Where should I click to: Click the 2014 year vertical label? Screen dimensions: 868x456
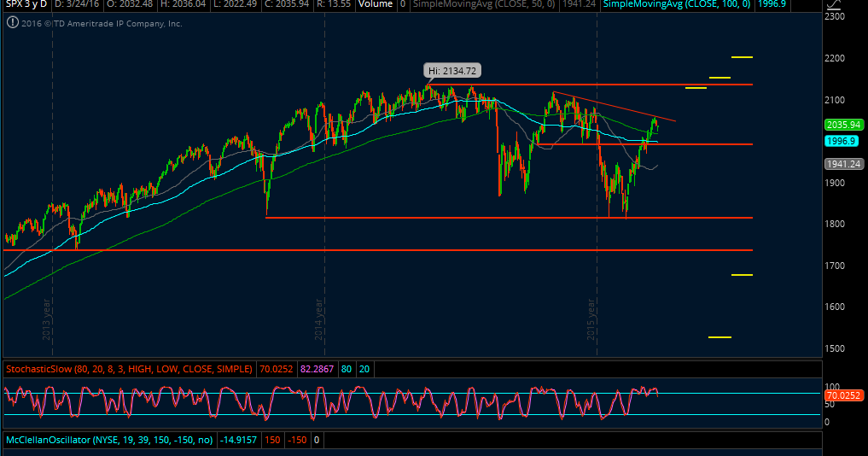(318, 319)
